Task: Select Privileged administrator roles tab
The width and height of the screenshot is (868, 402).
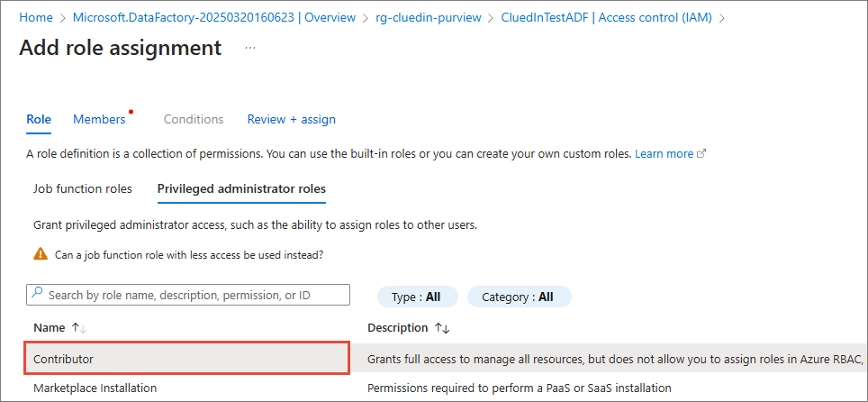Action: [x=241, y=188]
